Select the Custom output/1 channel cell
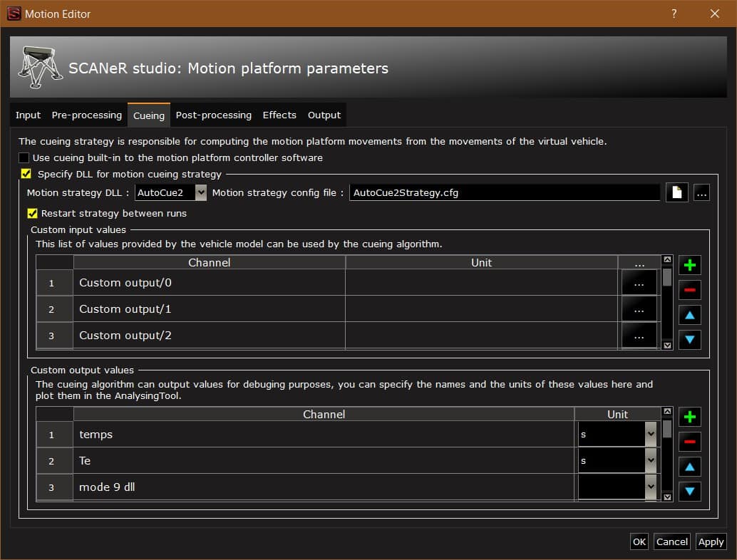The height and width of the screenshot is (560, 737). pyautogui.click(x=209, y=309)
